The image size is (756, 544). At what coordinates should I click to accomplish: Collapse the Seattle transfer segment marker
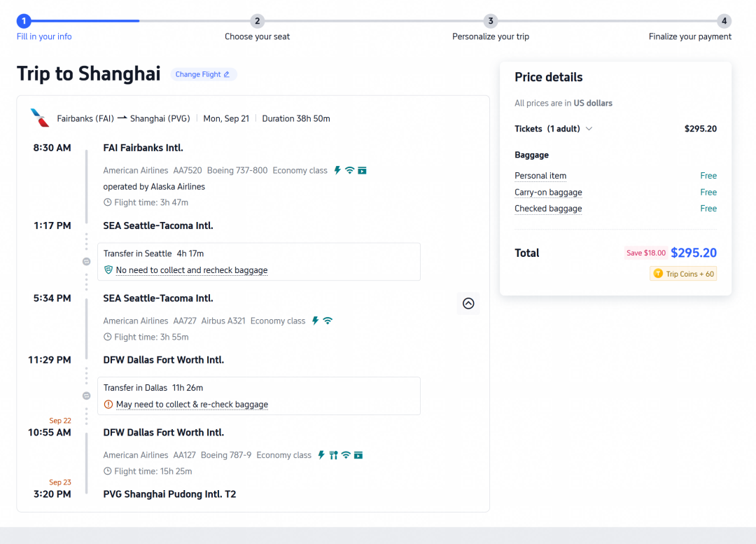pyautogui.click(x=86, y=261)
